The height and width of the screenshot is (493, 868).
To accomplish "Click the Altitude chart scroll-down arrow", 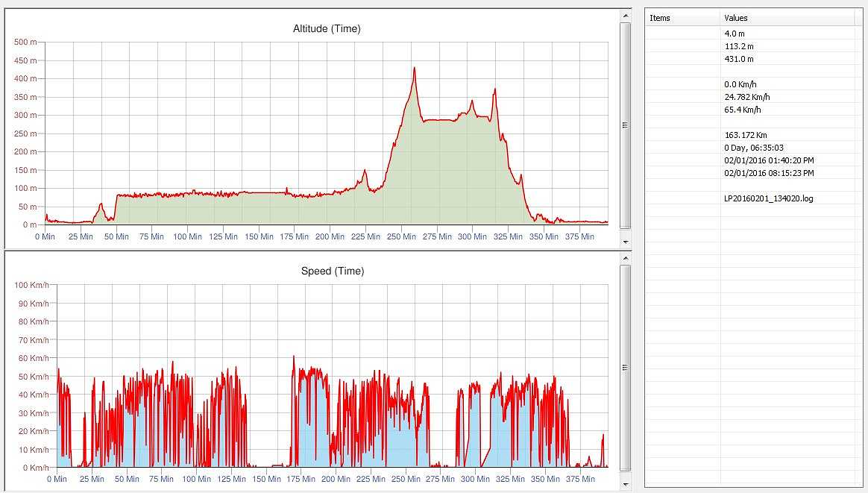I will tap(626, 242).
